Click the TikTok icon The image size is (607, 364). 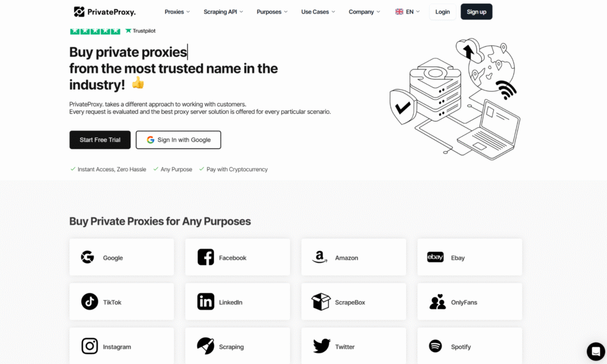[x=90, y=302]
